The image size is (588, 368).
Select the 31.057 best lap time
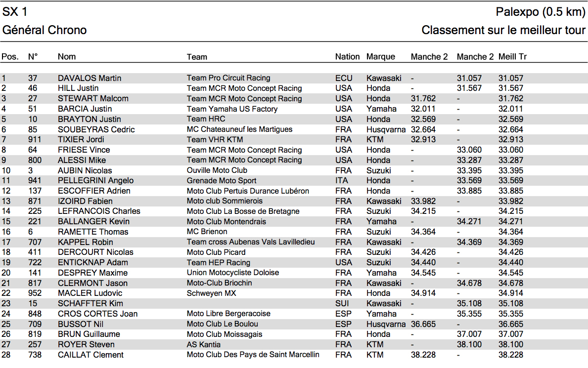pos(511,78)
